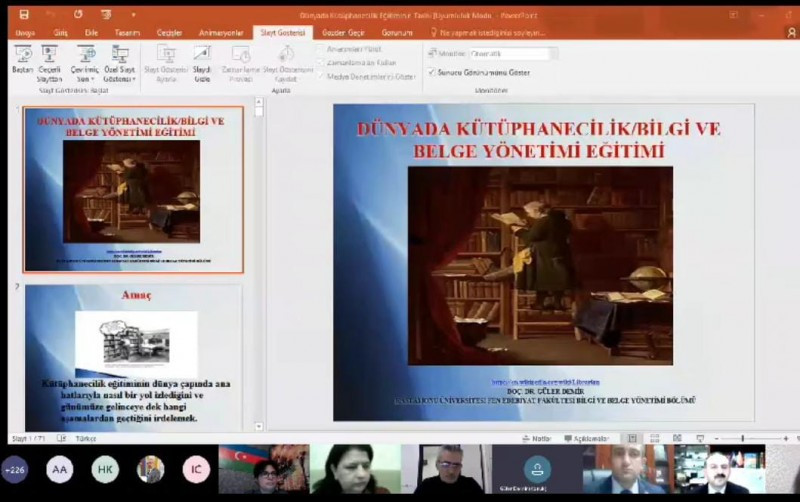Click the Save icon in title bar
Image resolution: width=800 pixels, height=502 pixels.
(24, 15)
